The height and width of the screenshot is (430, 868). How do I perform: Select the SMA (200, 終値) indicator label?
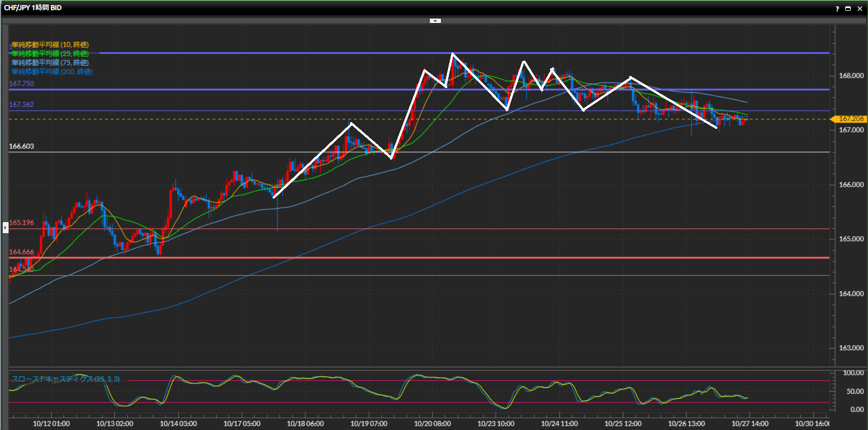(x=52, y=71)
